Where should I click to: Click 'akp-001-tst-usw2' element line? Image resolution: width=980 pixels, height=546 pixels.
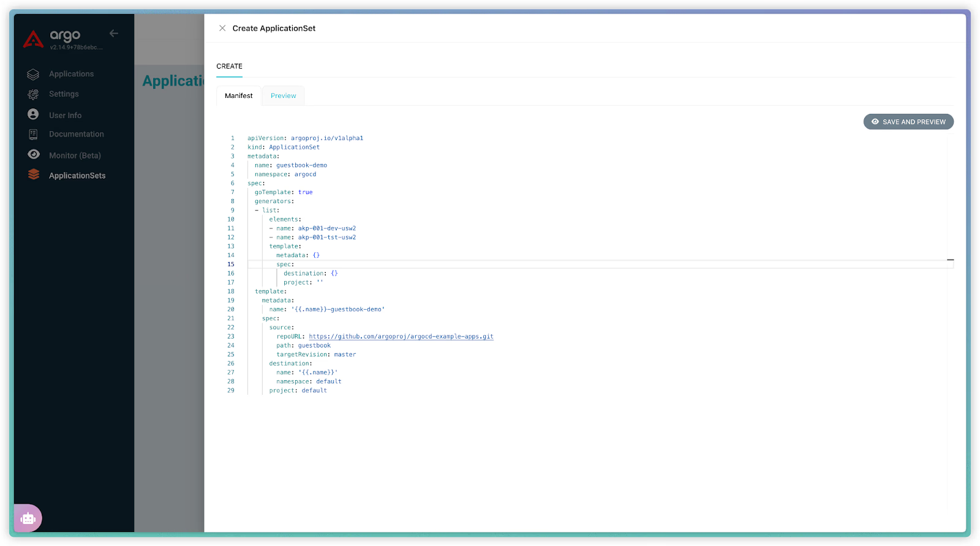pyautogui.click(x=312, y=237)
